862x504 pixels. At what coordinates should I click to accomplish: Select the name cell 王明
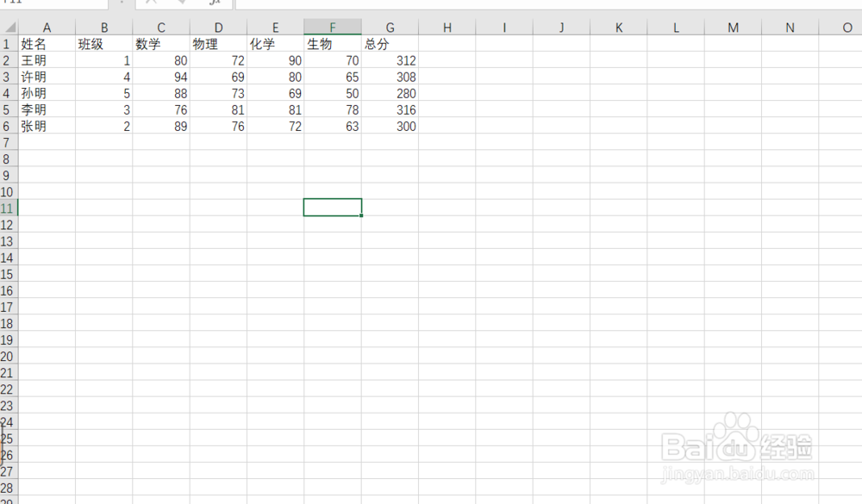coord(47,60)
